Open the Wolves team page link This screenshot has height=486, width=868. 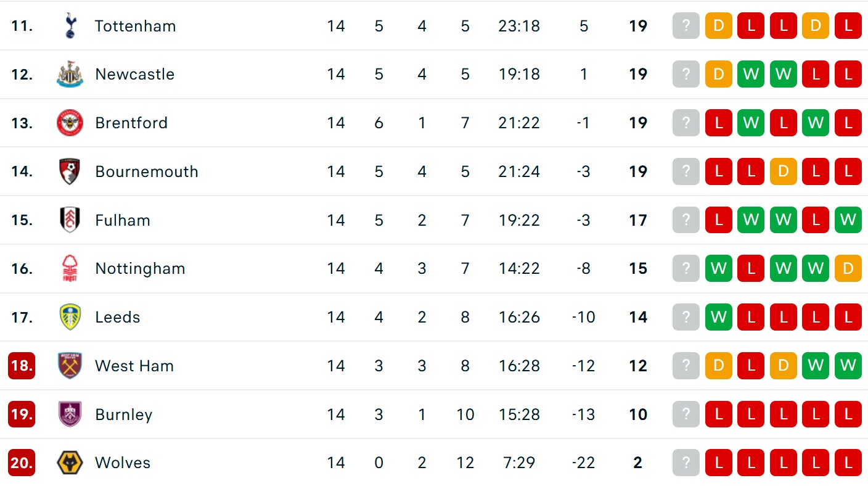(123, 463)
